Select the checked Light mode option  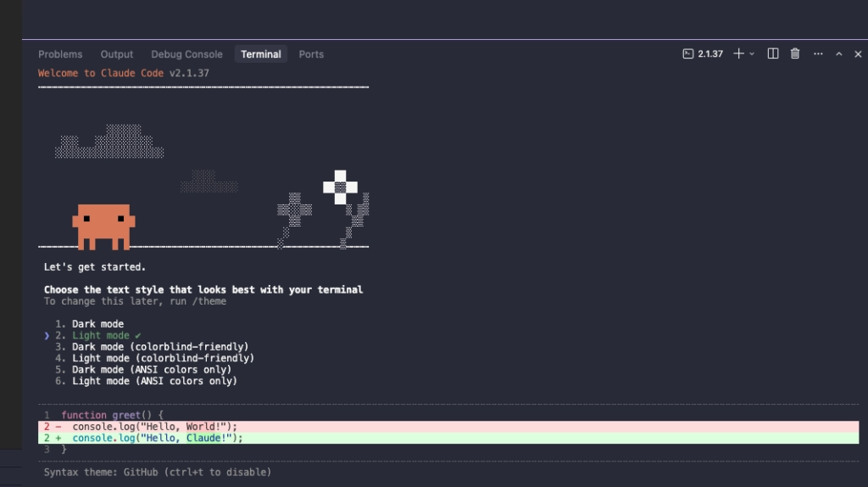tap(101, 336)
